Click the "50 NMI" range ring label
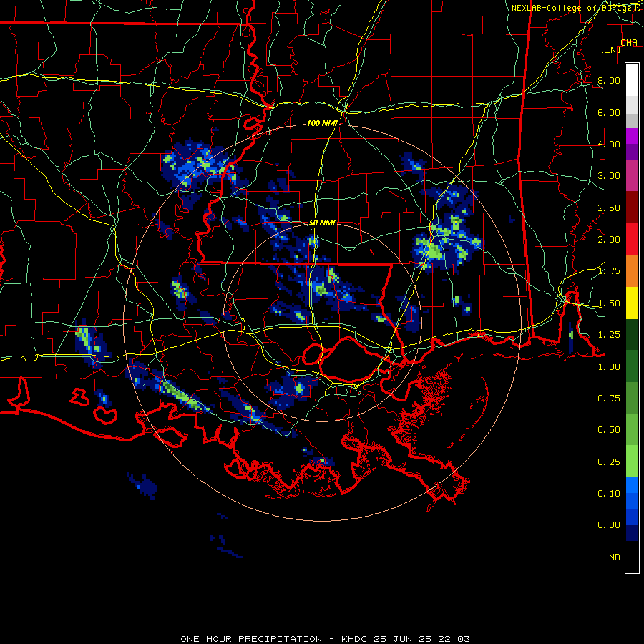 [x=322, y=223]
